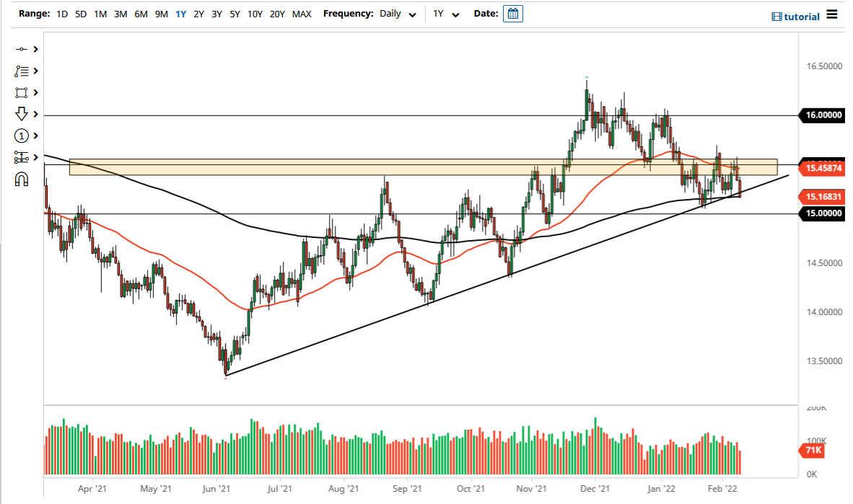Switch chart range to 5Y
The height and width of the screenshot is (504, 853).
(235, 14)
